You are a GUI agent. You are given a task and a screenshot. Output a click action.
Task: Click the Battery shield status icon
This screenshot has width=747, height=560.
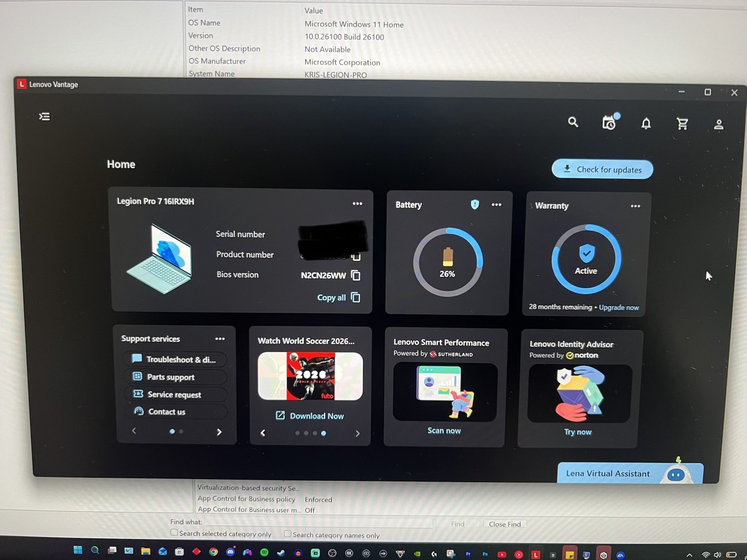(475, 204)
